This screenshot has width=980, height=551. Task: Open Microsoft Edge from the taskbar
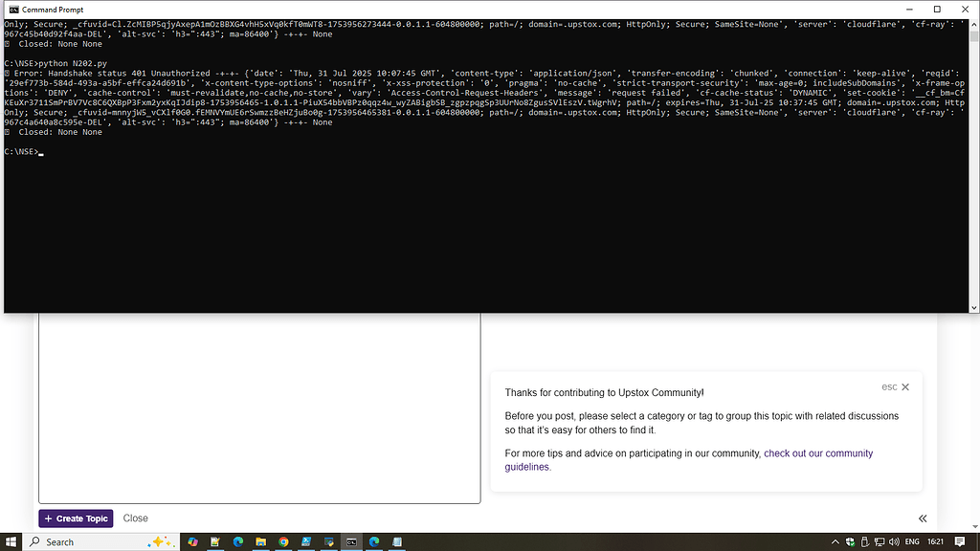237,541
